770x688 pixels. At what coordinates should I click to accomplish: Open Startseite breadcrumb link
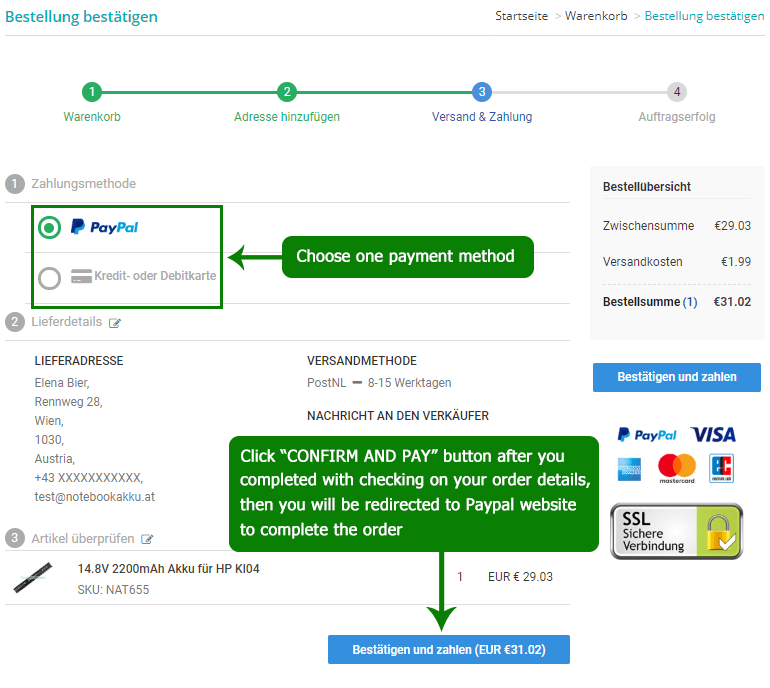pos(521,16)
